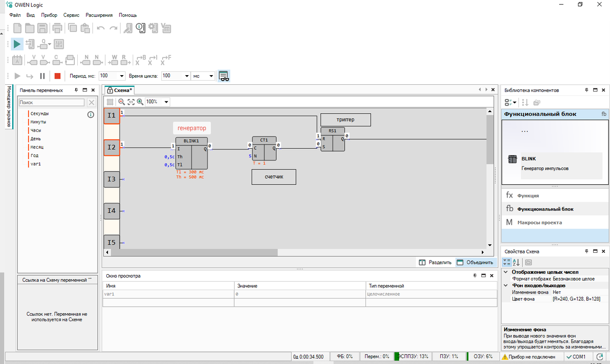Open the device information icon
This screenshot has height=364, width=610.
click(141, 28)
